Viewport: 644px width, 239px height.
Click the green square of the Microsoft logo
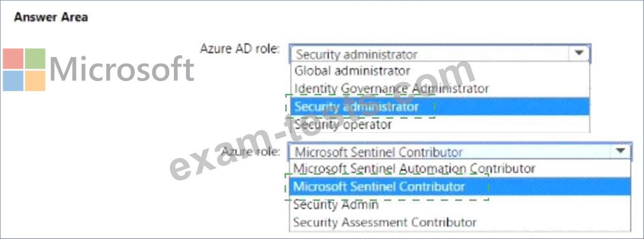(35, 59)
